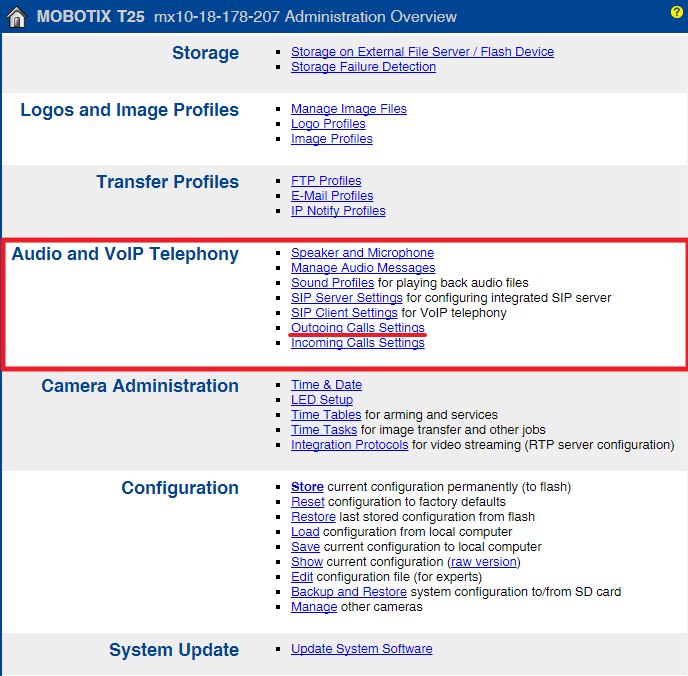688x676 pixels.
Task: Click Update System Software link
Action: point(361,649)
